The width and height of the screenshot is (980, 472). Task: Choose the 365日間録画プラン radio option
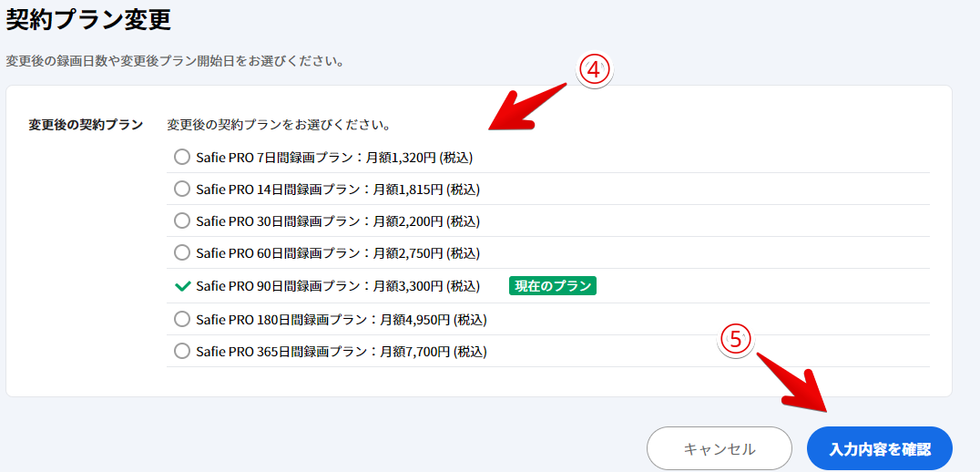tap(182, 352)
